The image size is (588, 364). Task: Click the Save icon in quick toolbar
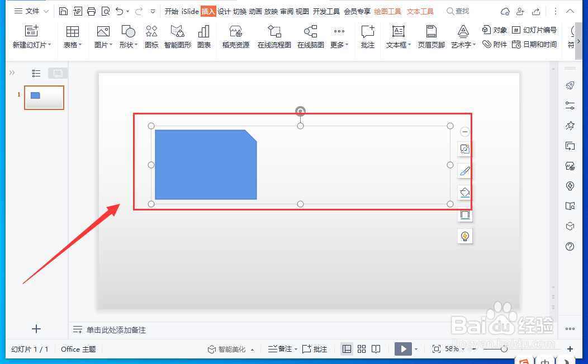(x=63, y=11)
